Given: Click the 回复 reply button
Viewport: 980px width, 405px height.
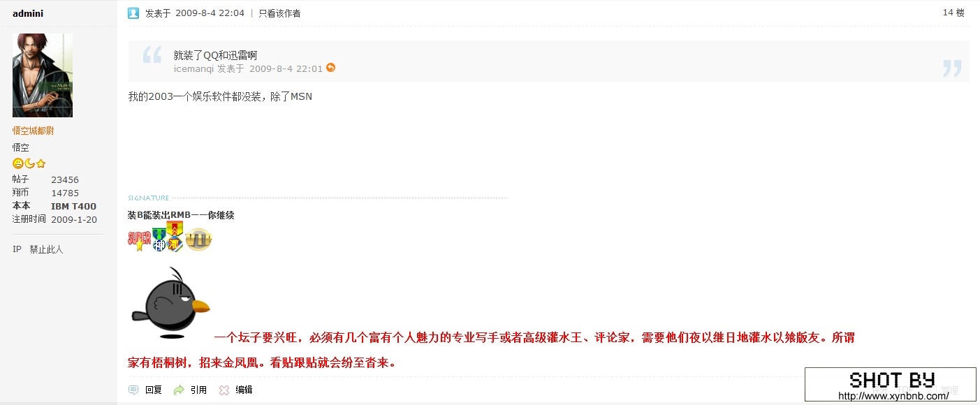Looking at the screenshot, I should (154, 390).
